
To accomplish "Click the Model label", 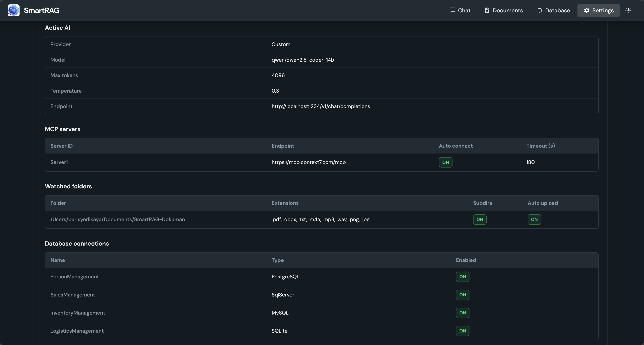I will point(58,60).
